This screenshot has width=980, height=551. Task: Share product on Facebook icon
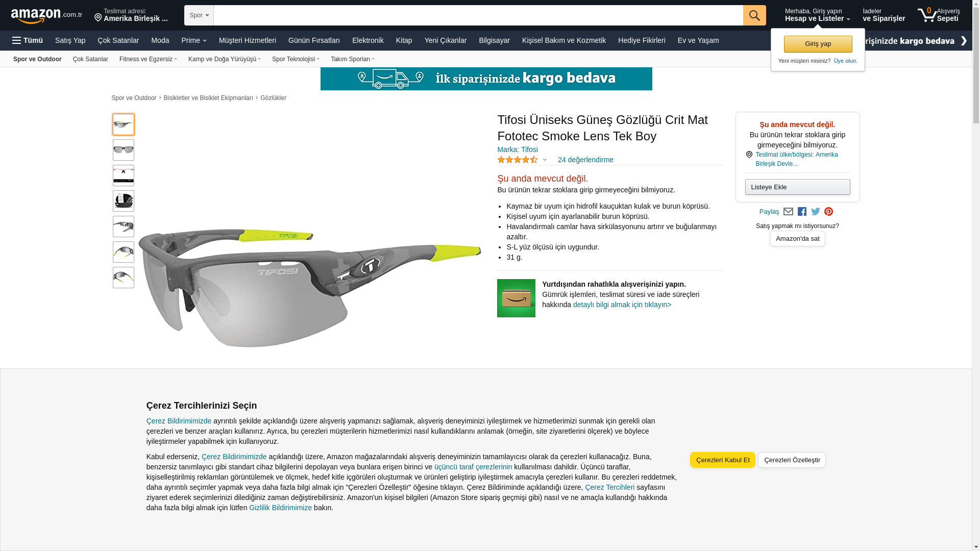802,212
